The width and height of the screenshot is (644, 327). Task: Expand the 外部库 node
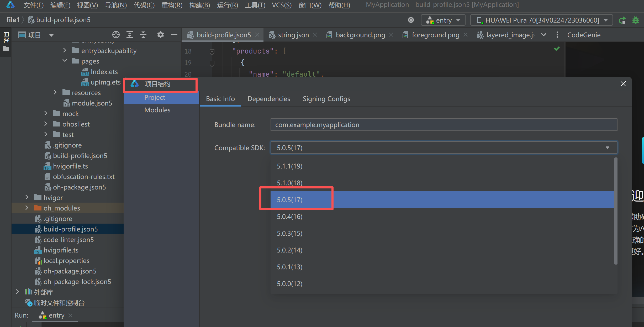coord(17,292)
